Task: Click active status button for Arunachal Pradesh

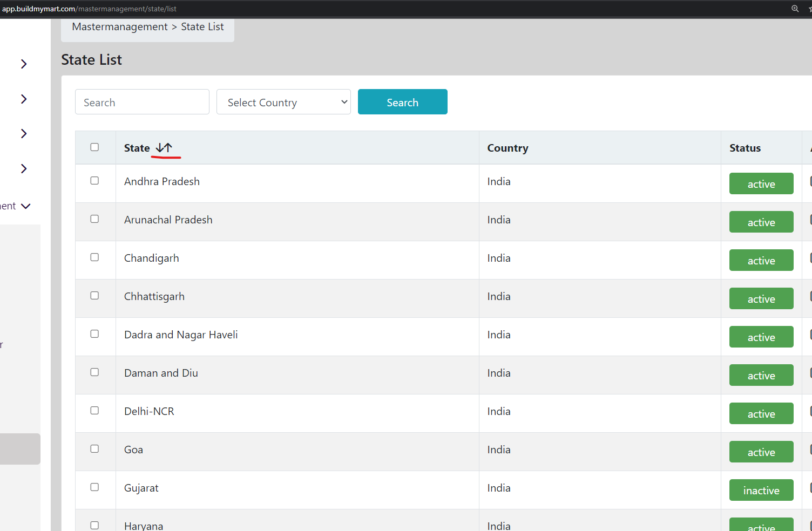Action: (x=761, y=222)
